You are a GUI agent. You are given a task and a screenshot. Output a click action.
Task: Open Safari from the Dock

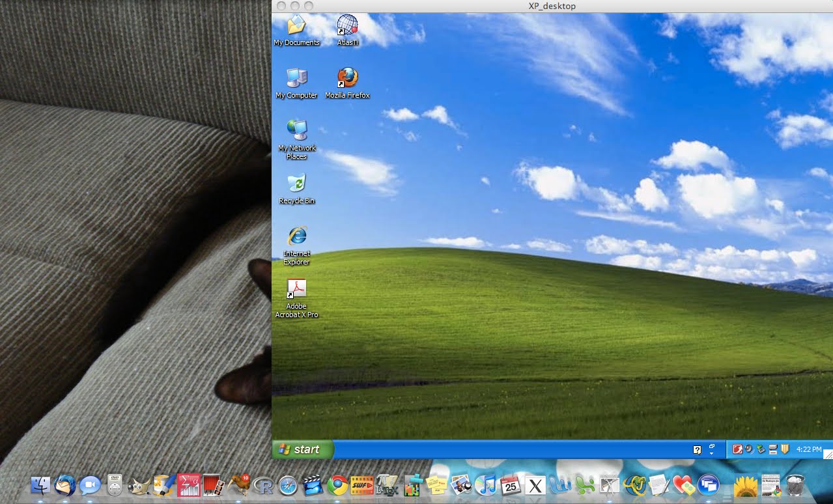point(288,485)
